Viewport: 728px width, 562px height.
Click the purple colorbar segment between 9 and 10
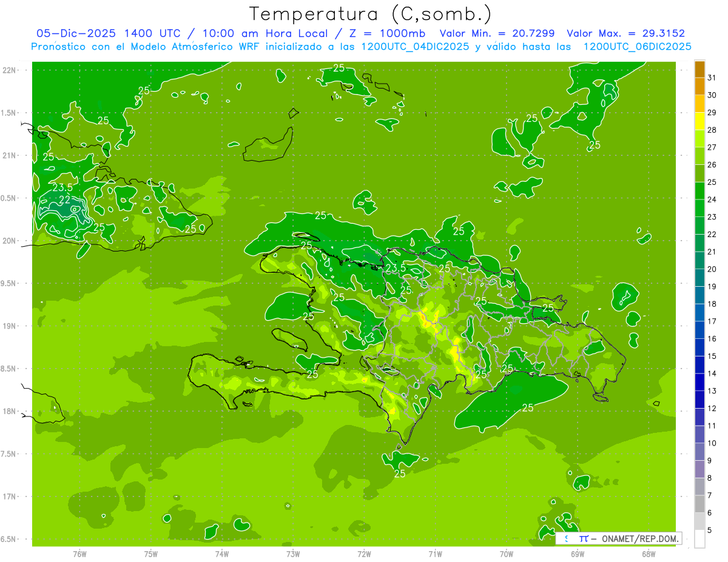click(699, 452)
